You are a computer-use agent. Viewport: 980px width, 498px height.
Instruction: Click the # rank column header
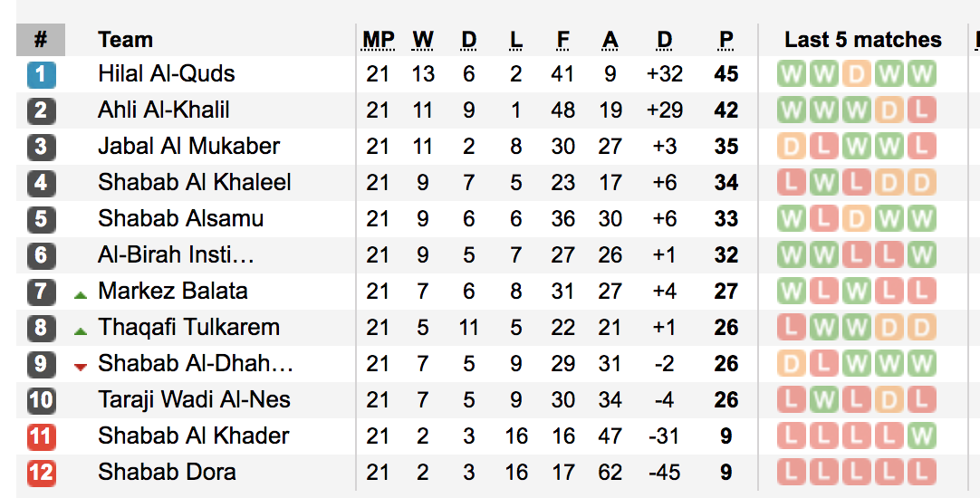pyautogui.click(x=41, y=40)
